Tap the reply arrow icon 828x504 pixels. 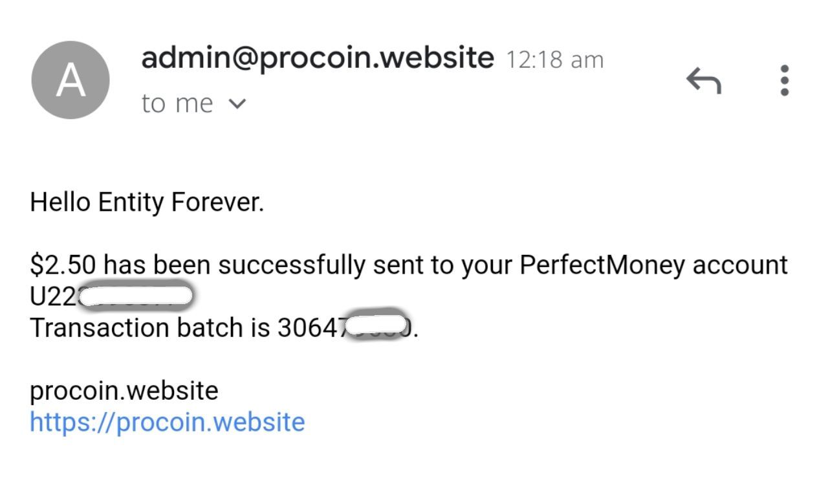click(703, 81)
